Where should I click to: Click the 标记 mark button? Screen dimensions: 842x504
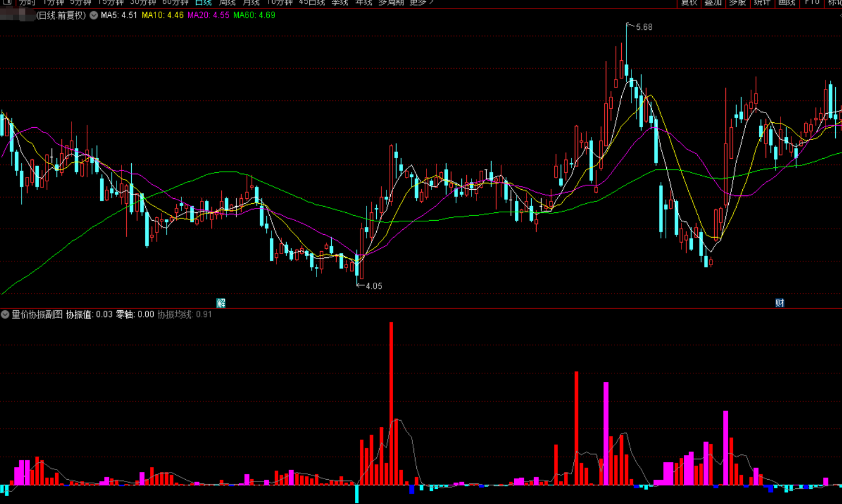point(834,3)
